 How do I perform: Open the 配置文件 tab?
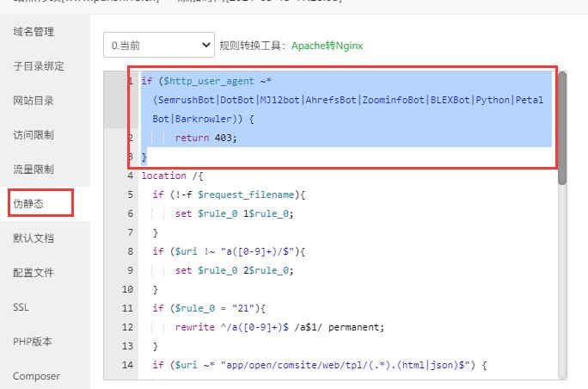(34, 273)
